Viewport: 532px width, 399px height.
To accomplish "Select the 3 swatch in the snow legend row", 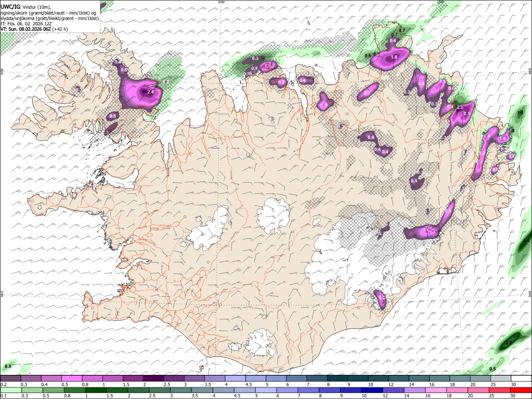I will tap(194, 379).
